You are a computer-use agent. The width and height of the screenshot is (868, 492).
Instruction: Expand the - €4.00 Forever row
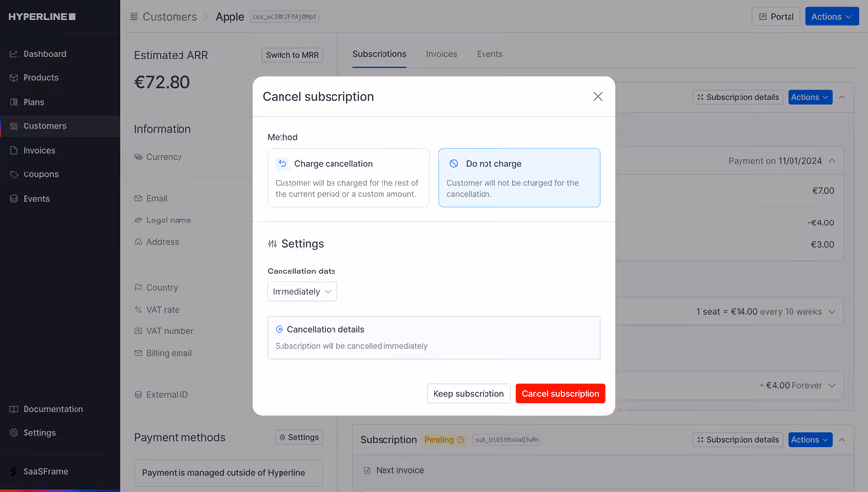[832, 386]
